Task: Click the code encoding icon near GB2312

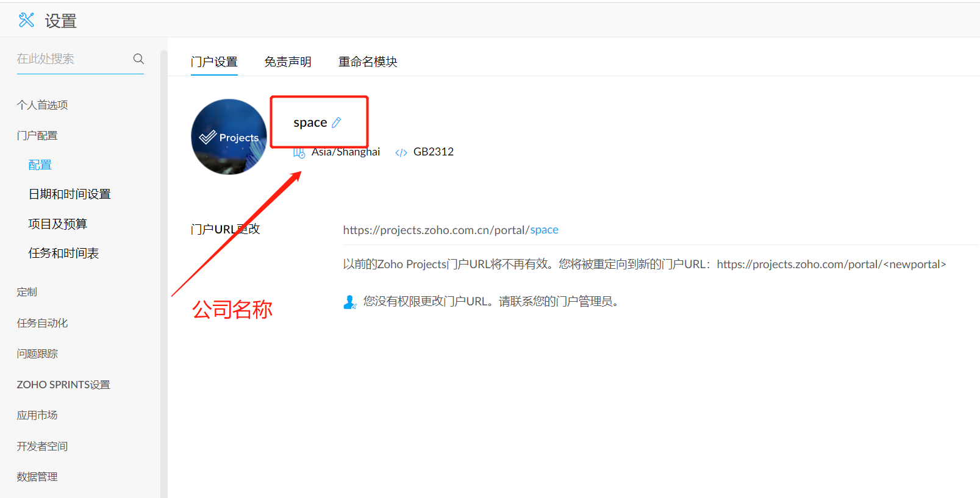Action: click(401, 152)
